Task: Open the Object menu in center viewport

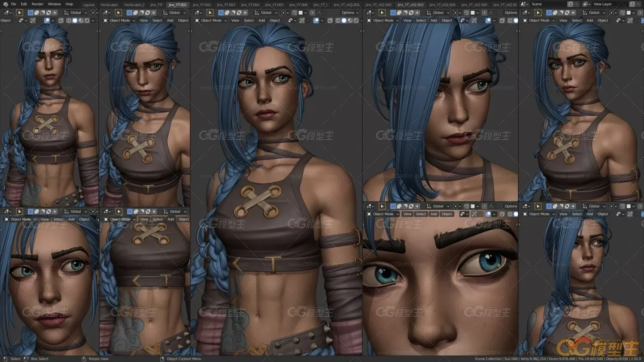Action: 275,21
